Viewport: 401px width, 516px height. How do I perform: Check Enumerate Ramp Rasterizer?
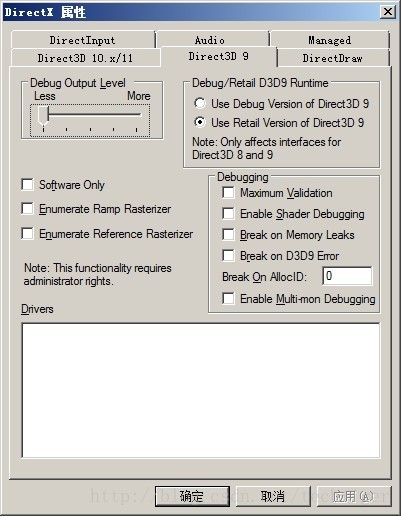pyautogui.click(x=27, y=209)
